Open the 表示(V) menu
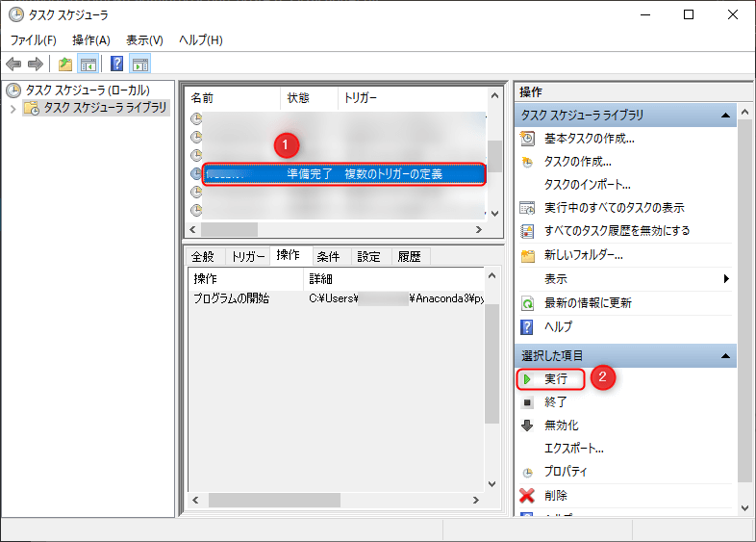This screenshot has height=542, width=756. 144,40
